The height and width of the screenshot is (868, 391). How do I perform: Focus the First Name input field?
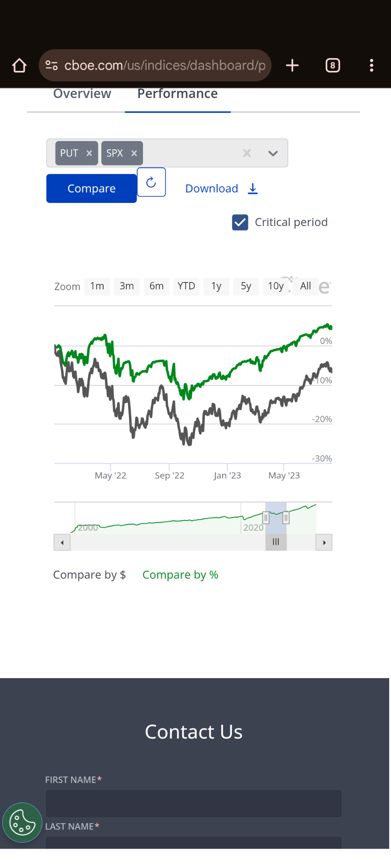point(193,803)
